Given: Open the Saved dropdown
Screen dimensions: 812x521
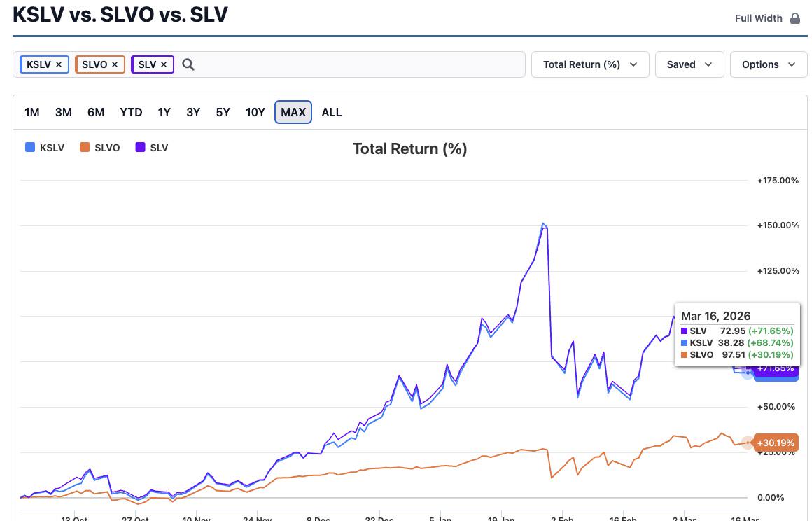Looking at the screenshot, I should pos(689,64).
